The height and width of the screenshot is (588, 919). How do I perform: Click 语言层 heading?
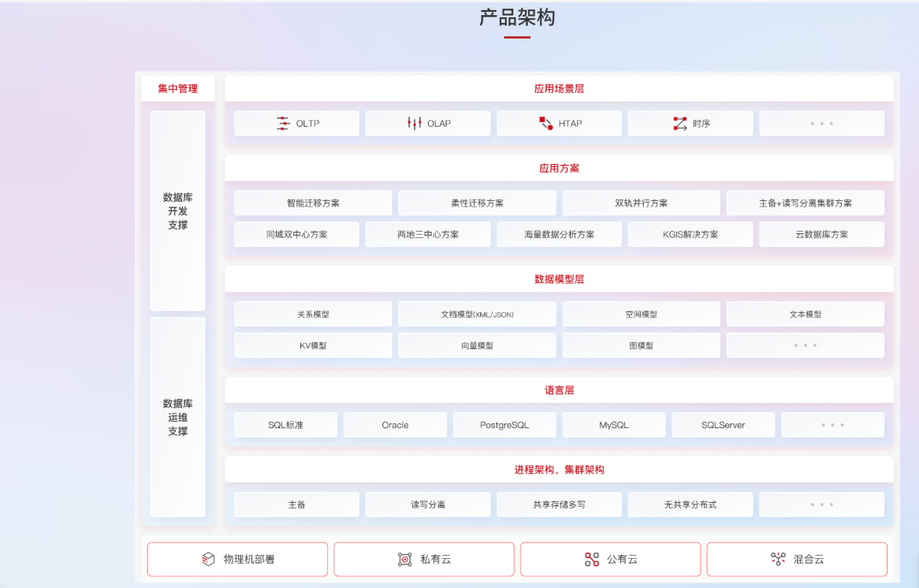pyautogui.click(x=559, y=390)
